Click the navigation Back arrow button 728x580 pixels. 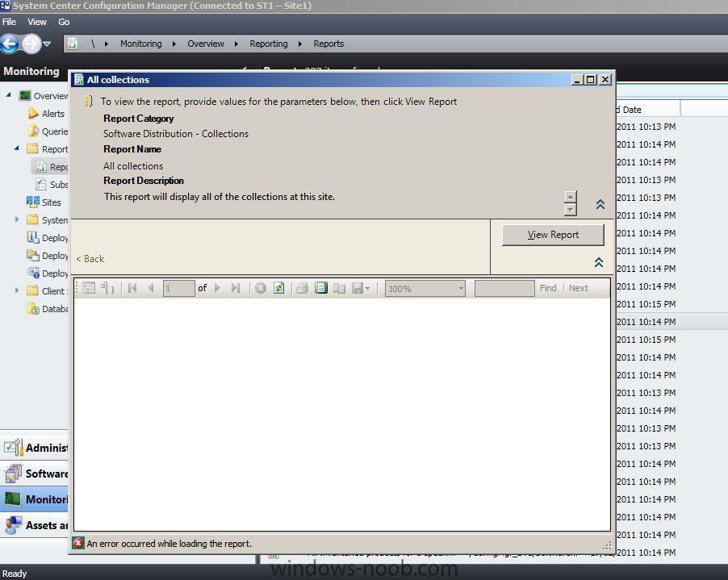[x=10, y=44]
